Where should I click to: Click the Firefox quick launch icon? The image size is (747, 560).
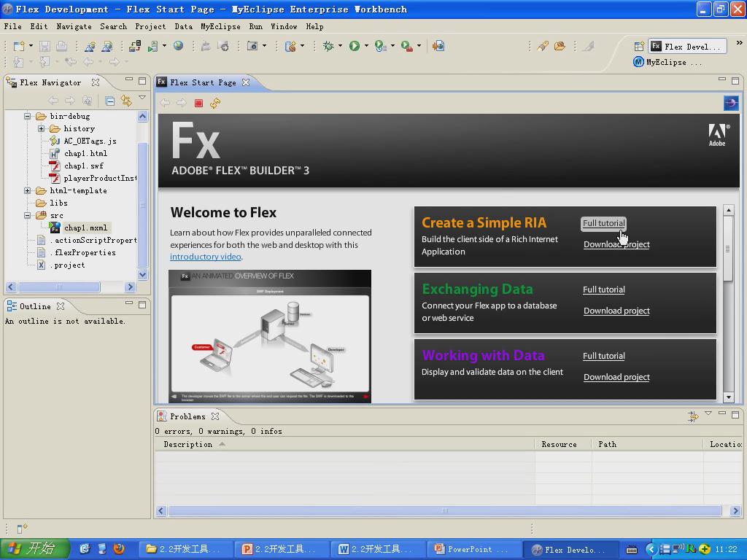(119, 548)
